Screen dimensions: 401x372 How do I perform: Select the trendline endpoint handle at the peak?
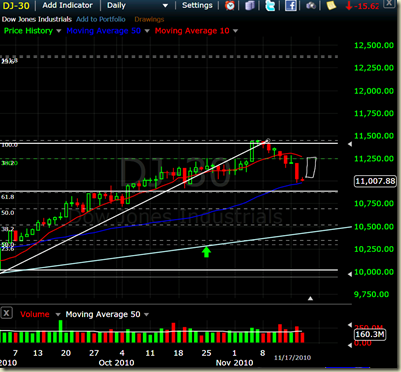(267, 140)
